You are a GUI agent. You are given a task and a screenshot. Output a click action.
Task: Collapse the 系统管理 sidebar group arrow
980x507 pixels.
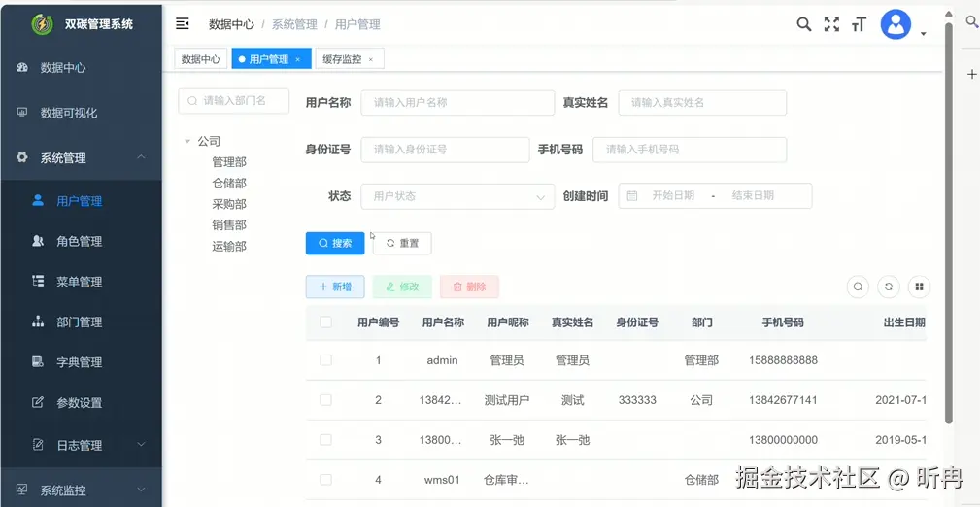tap(141, 157)
